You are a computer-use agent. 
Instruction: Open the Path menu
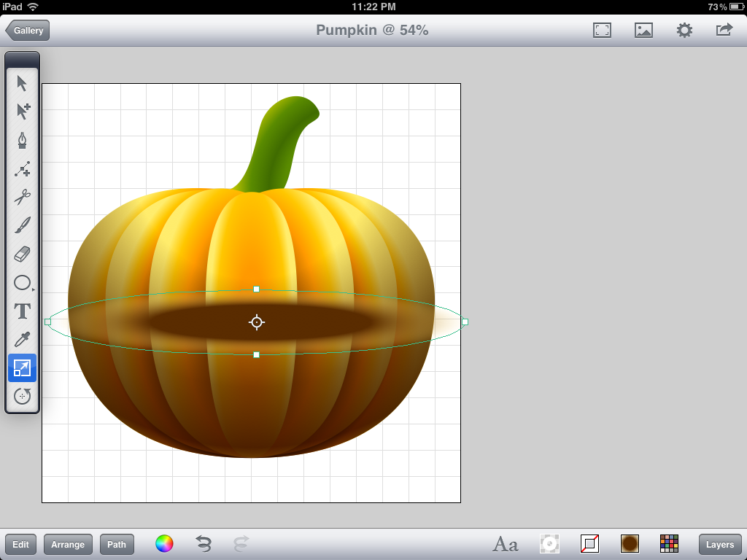coord(117,544)
